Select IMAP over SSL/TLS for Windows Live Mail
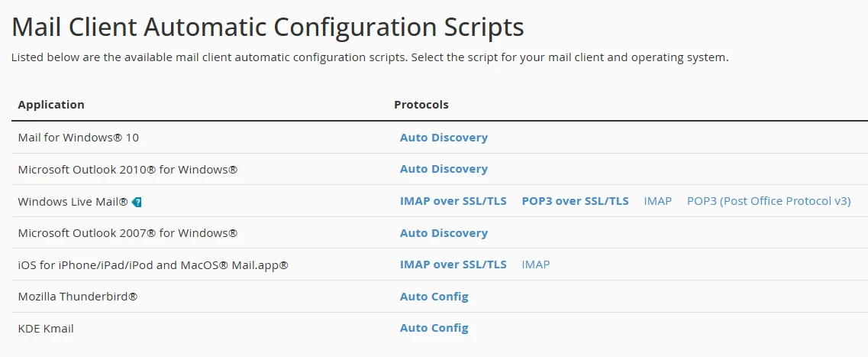This screenshot has width=868, height=357. pyautogui.click(x=453, y=201)
